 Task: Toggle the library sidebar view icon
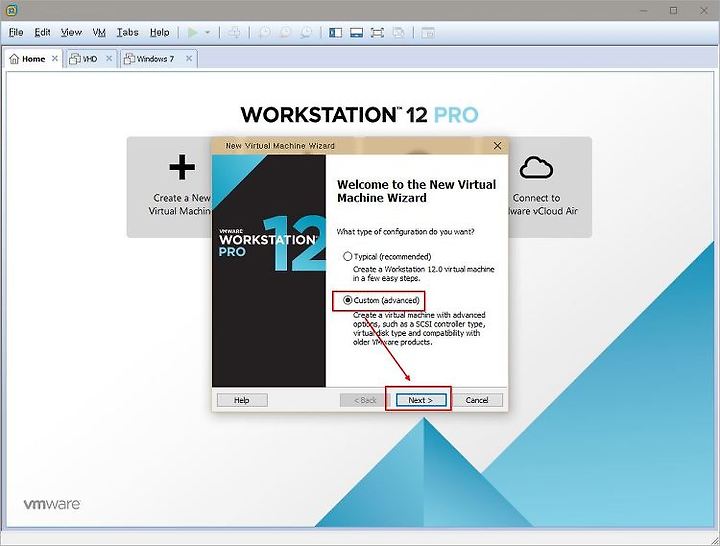[x=336, y=33]
